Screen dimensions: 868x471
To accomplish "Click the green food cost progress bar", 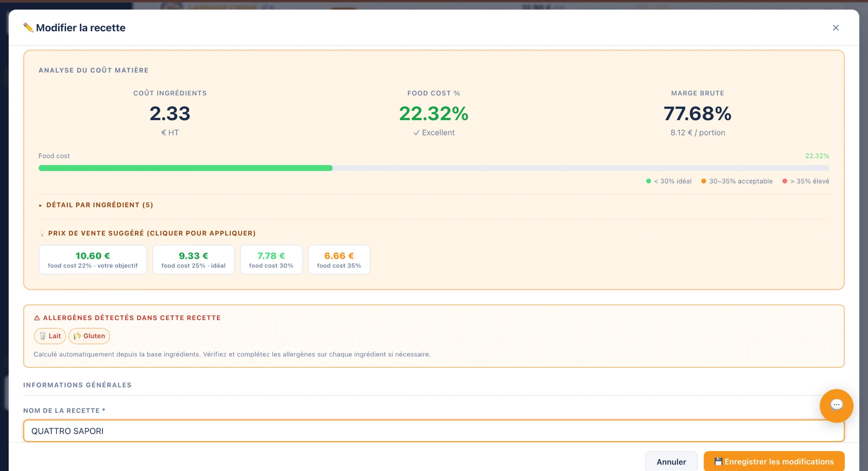I will click(x=186, y=168).
